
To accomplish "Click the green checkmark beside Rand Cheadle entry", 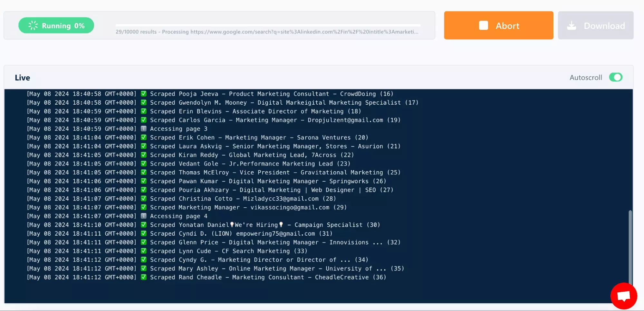I will (143, 277).
